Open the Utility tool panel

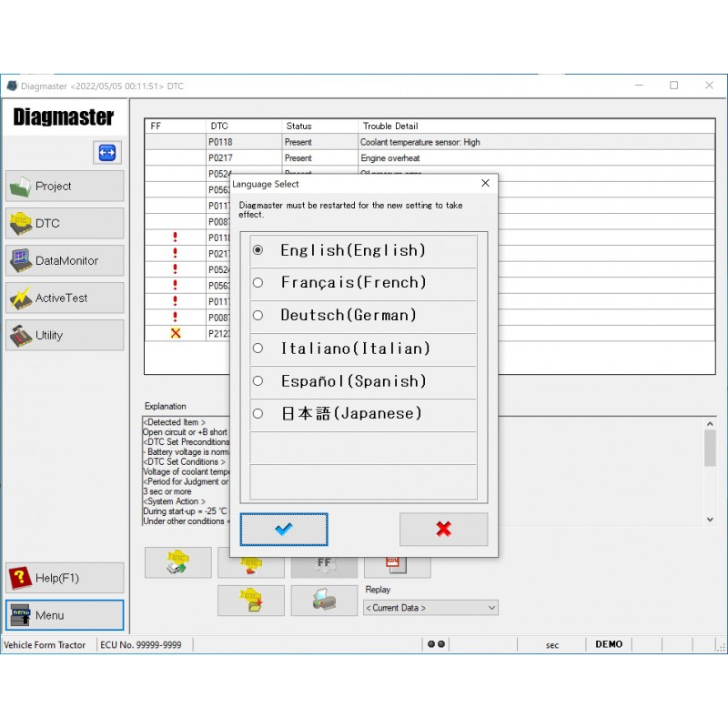pos(64,334)
